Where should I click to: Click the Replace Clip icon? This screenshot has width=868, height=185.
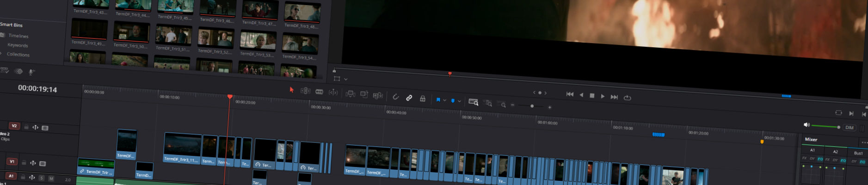click(378, 95)
